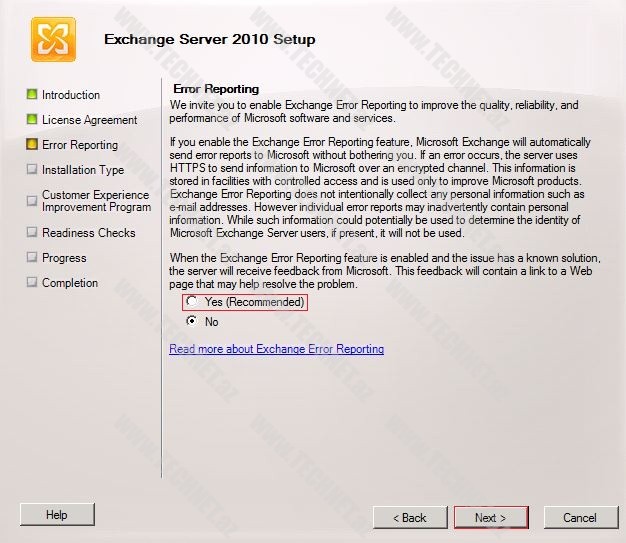
Task: Click the gray square indicator beside Readiness Checks
Action: 32,233
